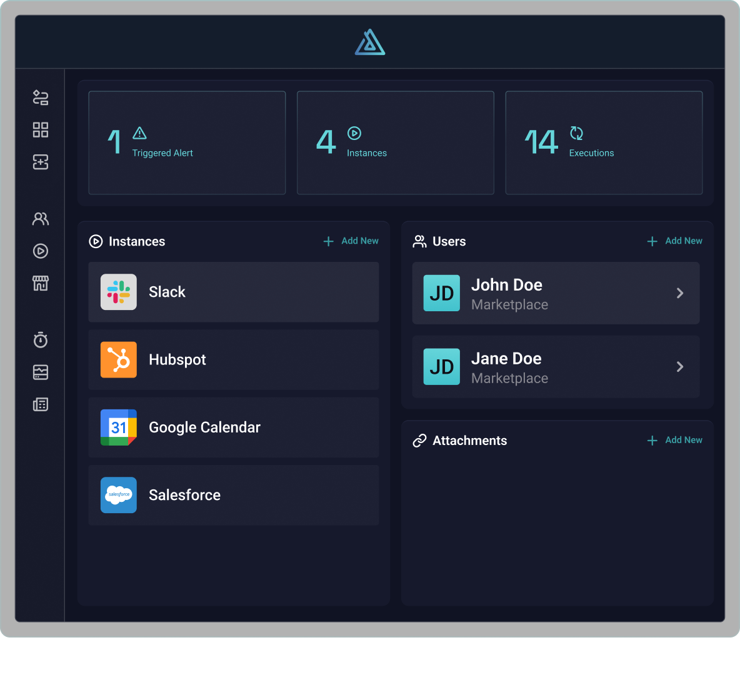This screenshot has width=740, height=700.
Task: Click the Salesforce cloud icon
Action: [119, 495]
